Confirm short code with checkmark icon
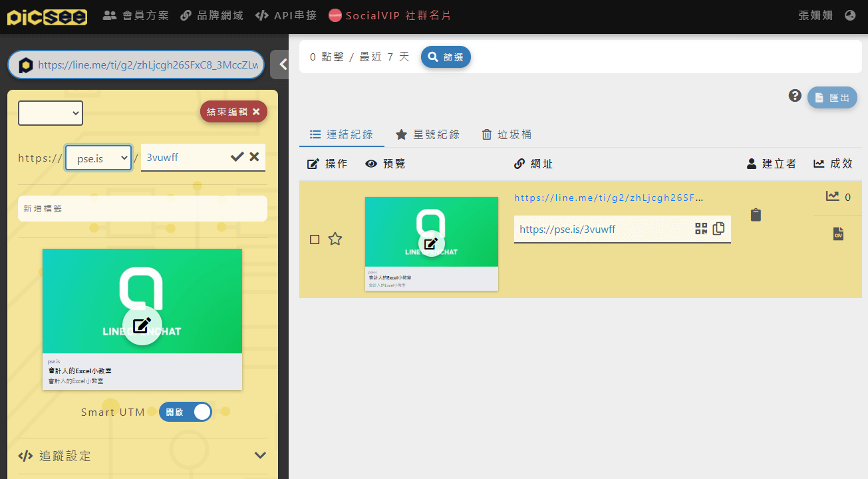868x479 pixels. point(237,157)
